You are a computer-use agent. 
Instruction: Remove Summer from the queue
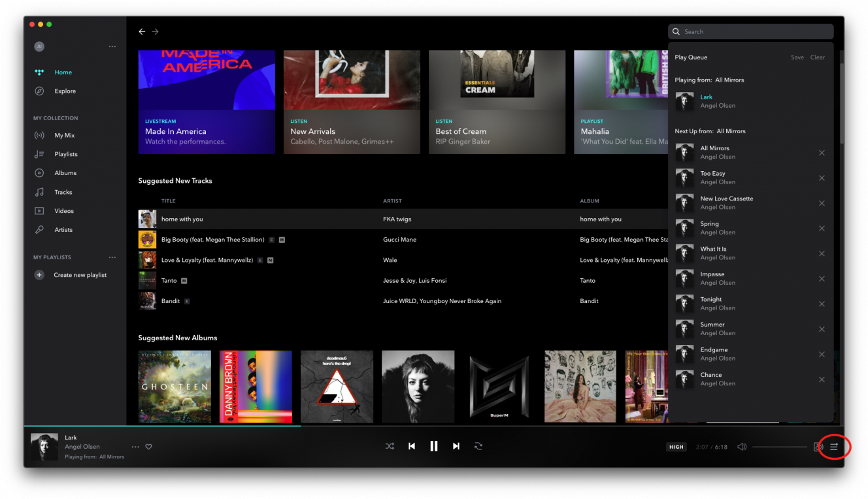coord(822,329)
